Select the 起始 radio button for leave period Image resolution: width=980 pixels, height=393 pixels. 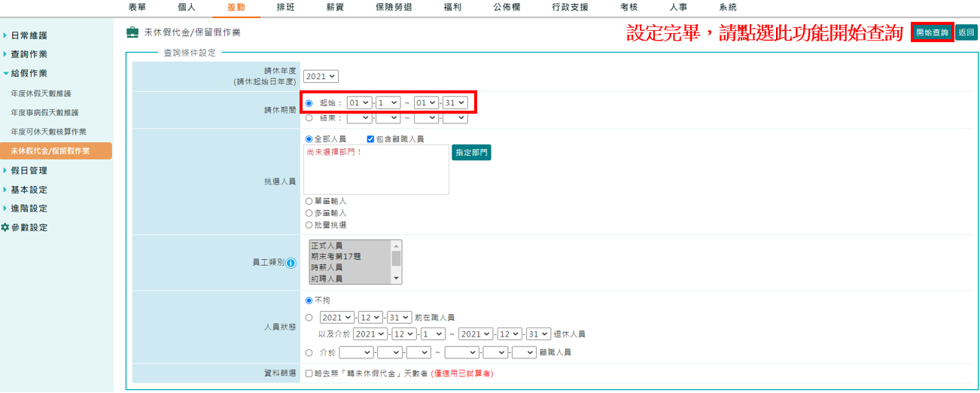(x=309, y=102)
